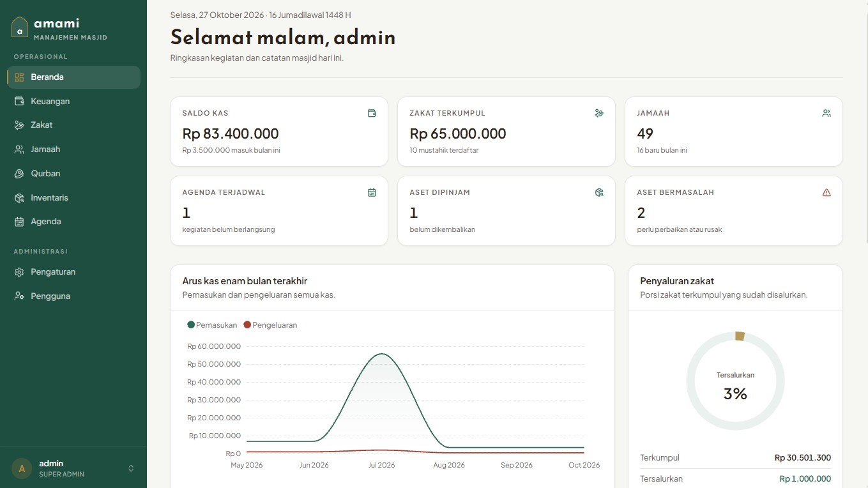Click the Tersalurkan 3% donut chart
The image size is (868, 488).
point(735,381)
